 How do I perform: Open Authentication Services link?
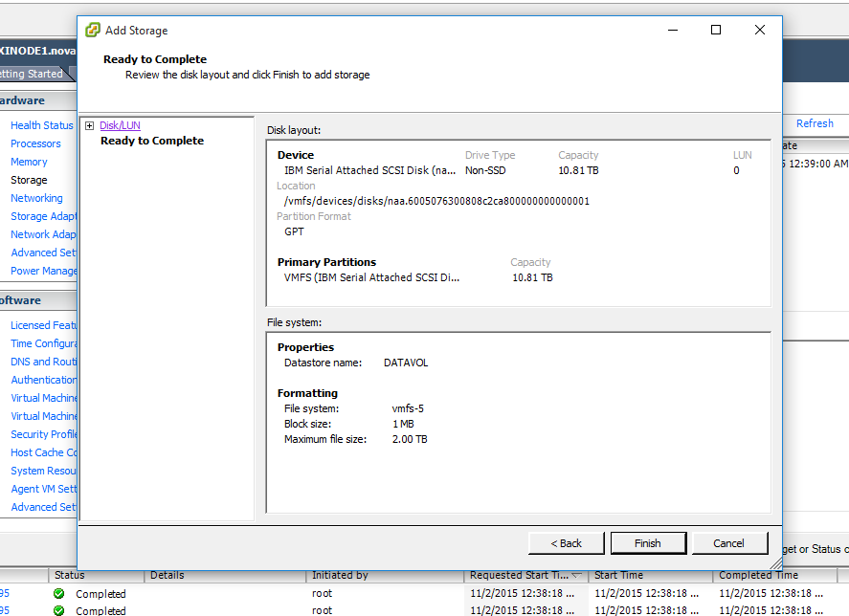(x=43, y=380)
